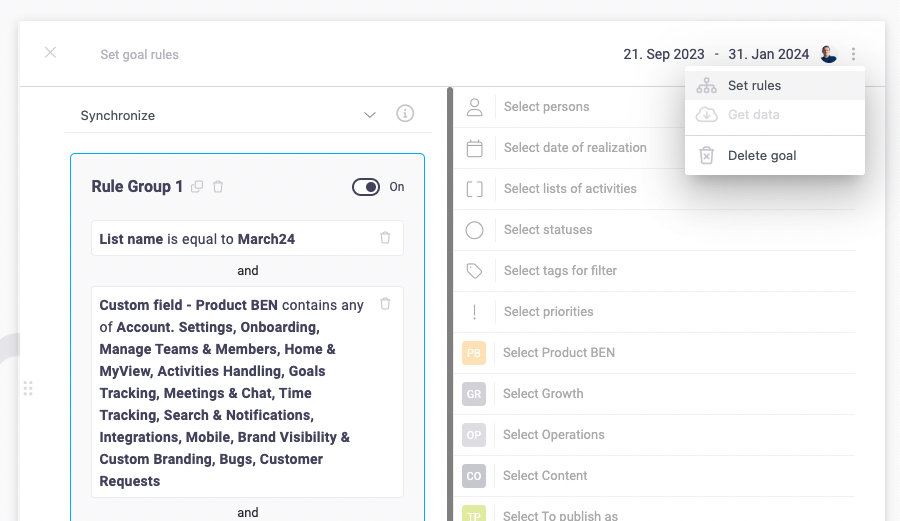The width and height of the screenshot is (900, 521).
Task: Open the three-dot goal options menu
Action: click(853, 54)
